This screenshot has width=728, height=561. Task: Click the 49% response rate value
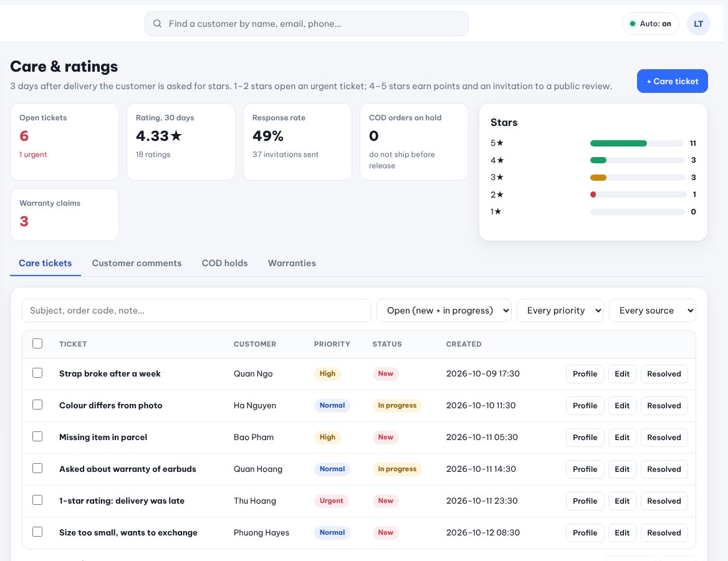268,136
